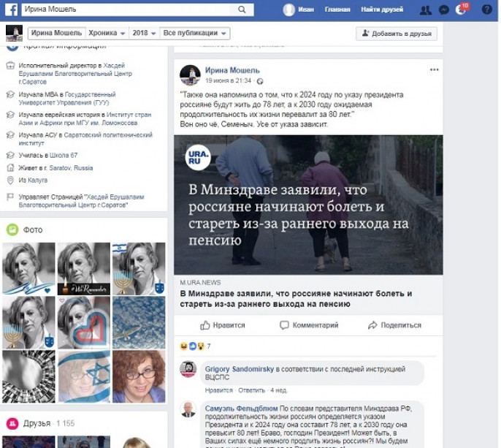
Task: Open the reaction count 7
Action: tap(209, 346)
